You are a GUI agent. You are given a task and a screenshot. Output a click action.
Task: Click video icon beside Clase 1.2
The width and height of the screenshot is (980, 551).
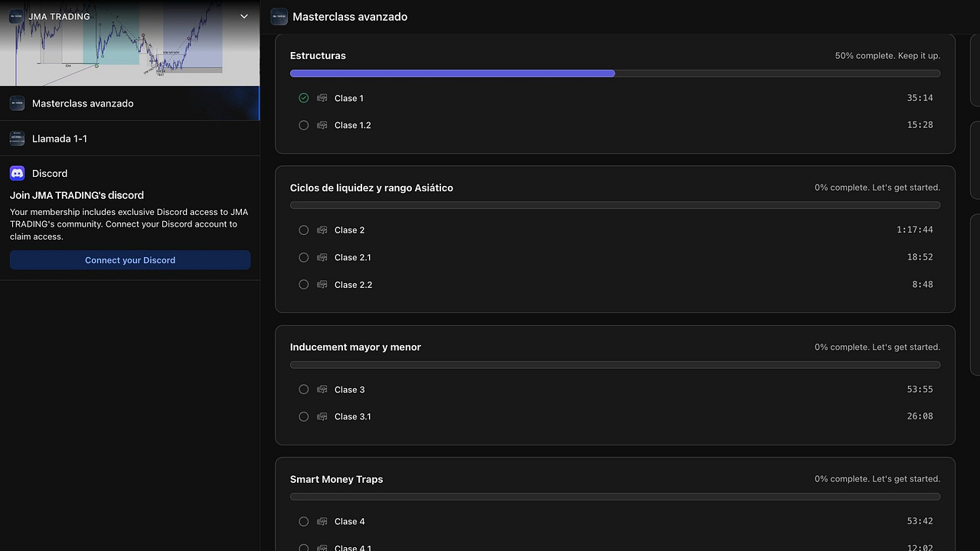tap(322, 125)
